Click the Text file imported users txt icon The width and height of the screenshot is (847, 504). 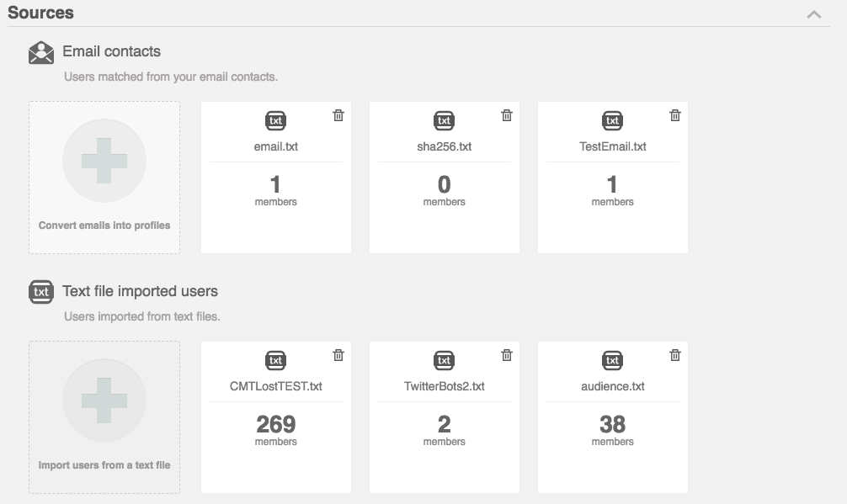point(41,292)
